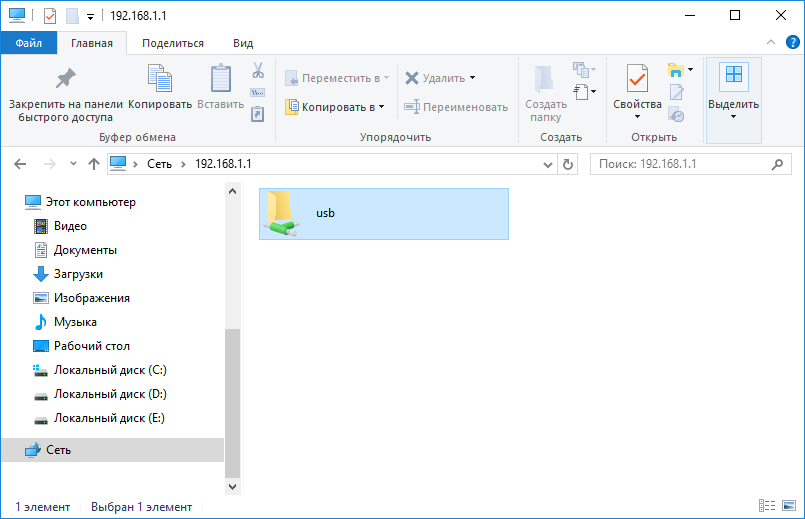Click the Copy icon in the ribbon
Screen dimensions: 805x519
coord(159,79)
